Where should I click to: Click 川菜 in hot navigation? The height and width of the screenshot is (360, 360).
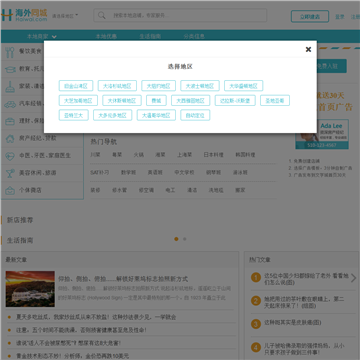pyautogui.click(x=95, y=155)
